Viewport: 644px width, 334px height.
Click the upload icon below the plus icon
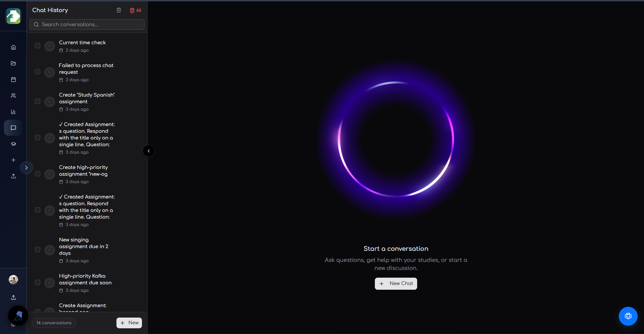coord(13,176)
